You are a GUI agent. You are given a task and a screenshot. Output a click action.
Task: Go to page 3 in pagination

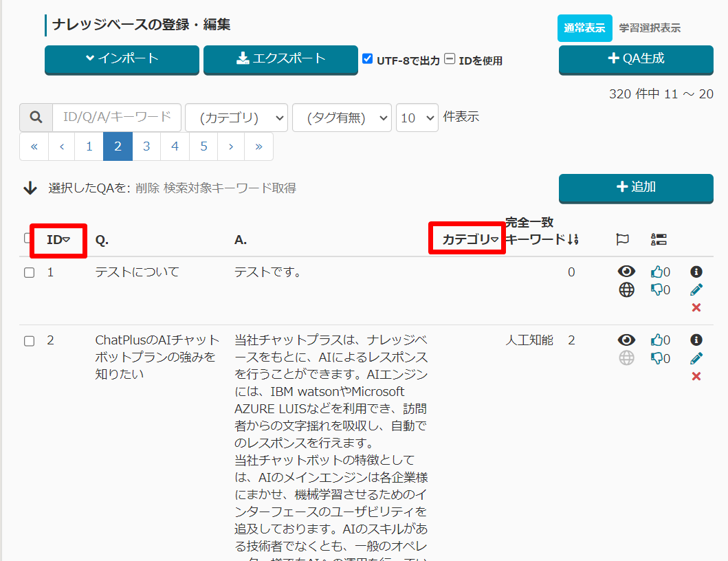coord(146,146)
